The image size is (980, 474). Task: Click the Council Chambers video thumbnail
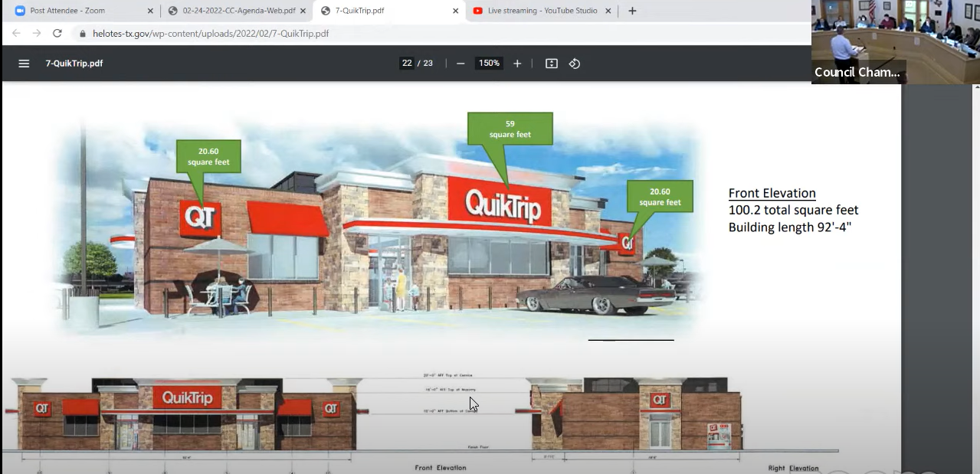pos(895,41)
